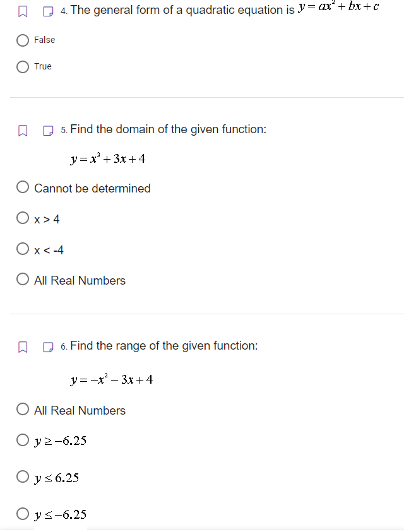404x532 pixels.
Task: Pick 'All Real Numbers' for question 6
Action: pyautogui.click(x=22, y=410)
